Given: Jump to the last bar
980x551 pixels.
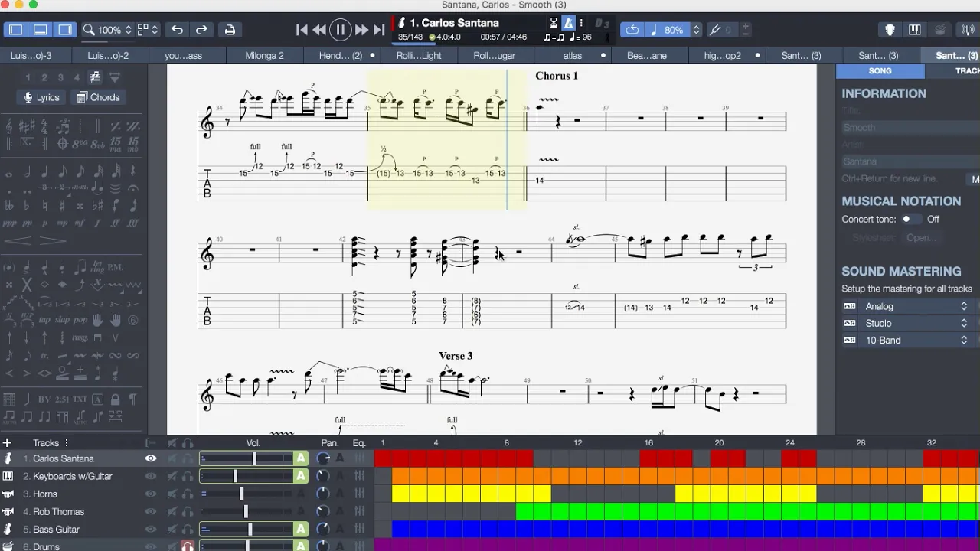Looking at the screenshot, I should click(379, 30).
